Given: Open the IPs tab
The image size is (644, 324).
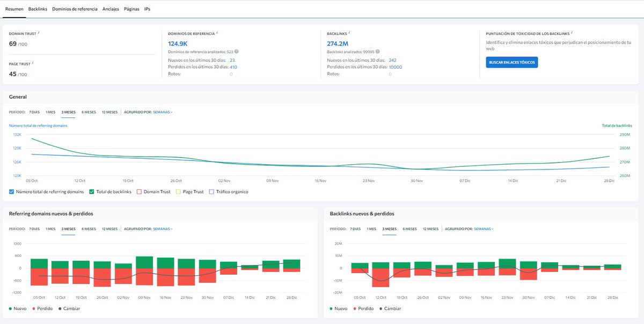Looking at the screenshot, I should click(147, 9).
